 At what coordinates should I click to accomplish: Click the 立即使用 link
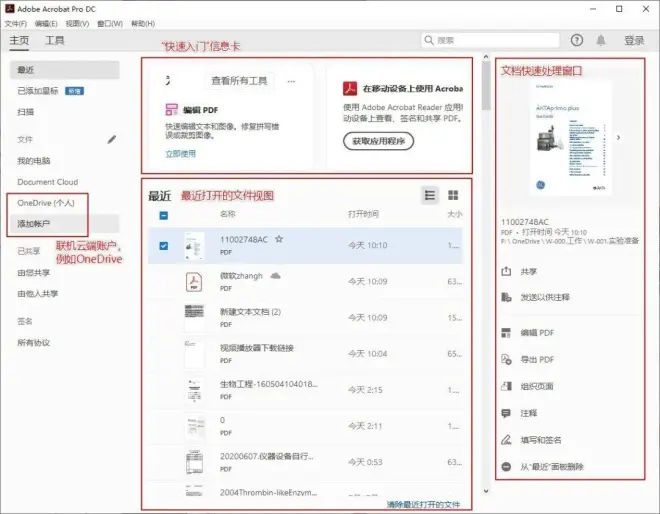pos(181,154)
